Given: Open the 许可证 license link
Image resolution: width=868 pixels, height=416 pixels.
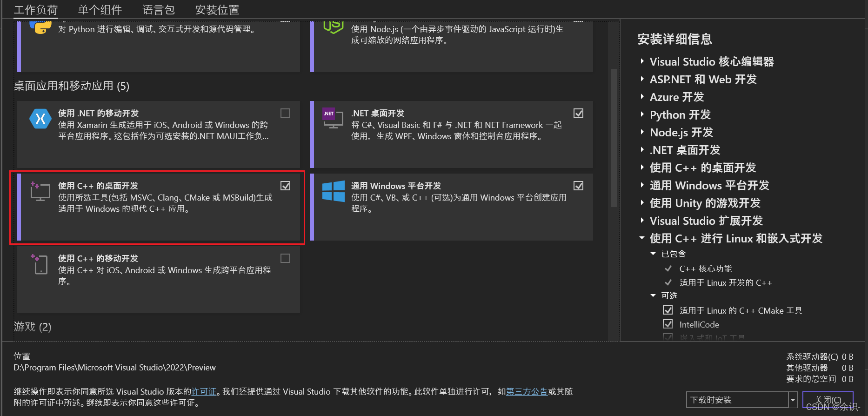Looking at the screenshot, I should [x=204, y=391].
